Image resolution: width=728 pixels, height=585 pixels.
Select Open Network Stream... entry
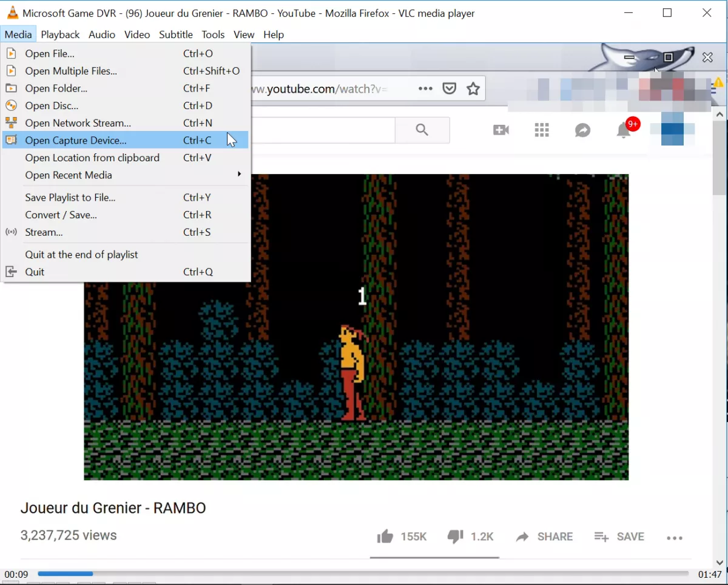tap(126, 123)
